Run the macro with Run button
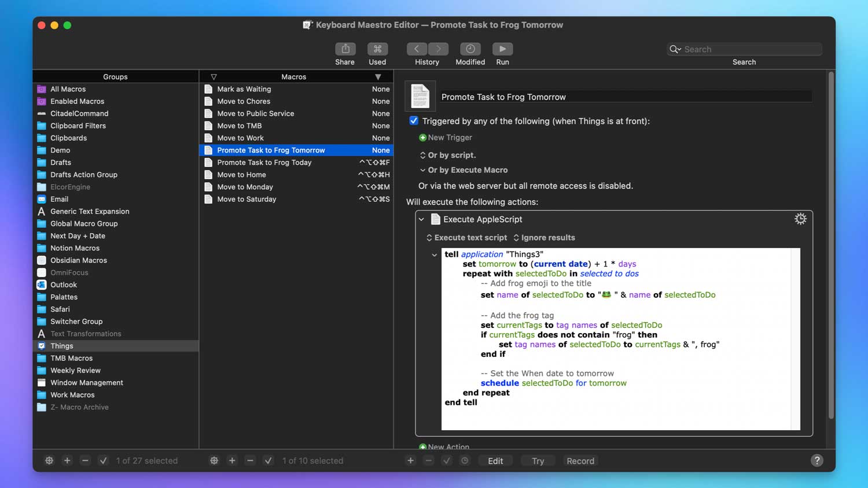 [x=502, y=49]
